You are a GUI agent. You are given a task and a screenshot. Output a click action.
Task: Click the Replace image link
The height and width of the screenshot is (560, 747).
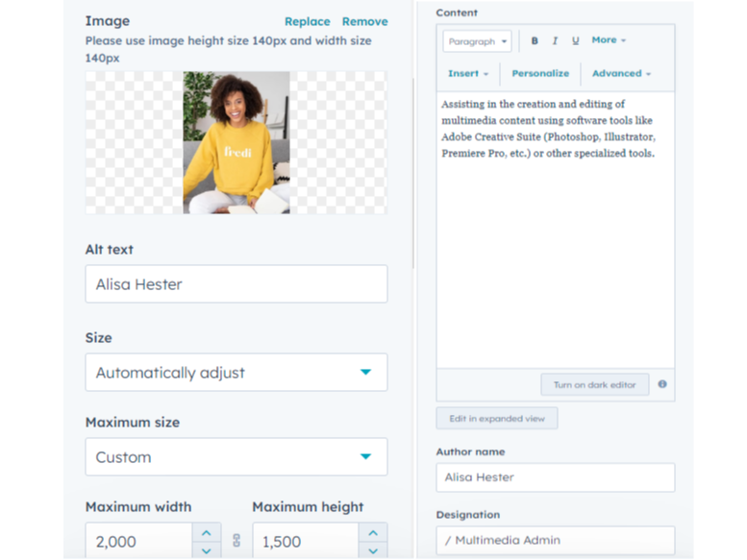pos(307,21)
